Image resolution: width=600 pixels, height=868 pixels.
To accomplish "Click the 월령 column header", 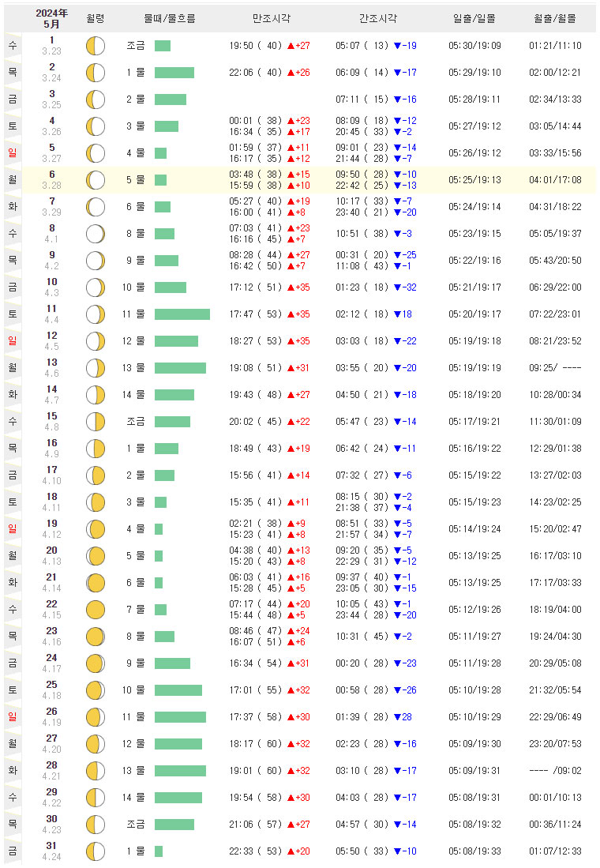I will tap(96, 17).
